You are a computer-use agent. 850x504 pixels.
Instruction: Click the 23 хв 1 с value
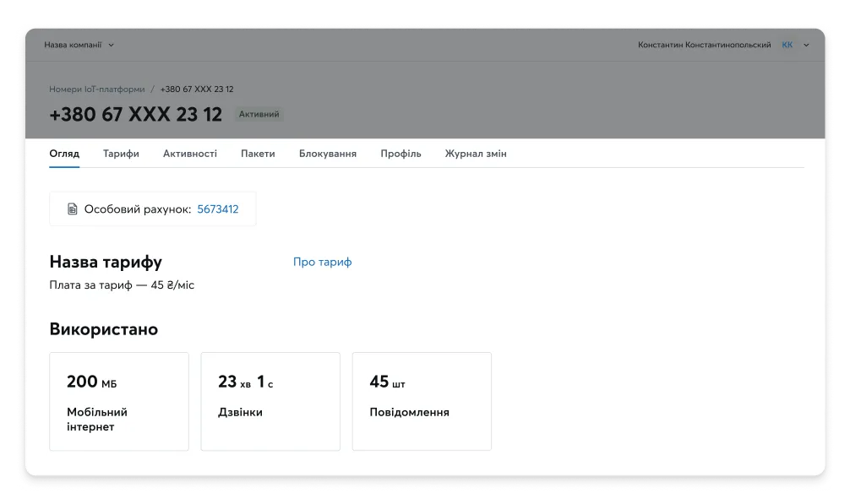click(246, 382)
